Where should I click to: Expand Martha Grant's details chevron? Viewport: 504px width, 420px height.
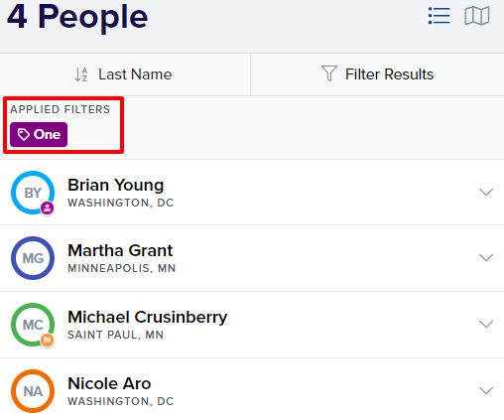click(486, 257)
